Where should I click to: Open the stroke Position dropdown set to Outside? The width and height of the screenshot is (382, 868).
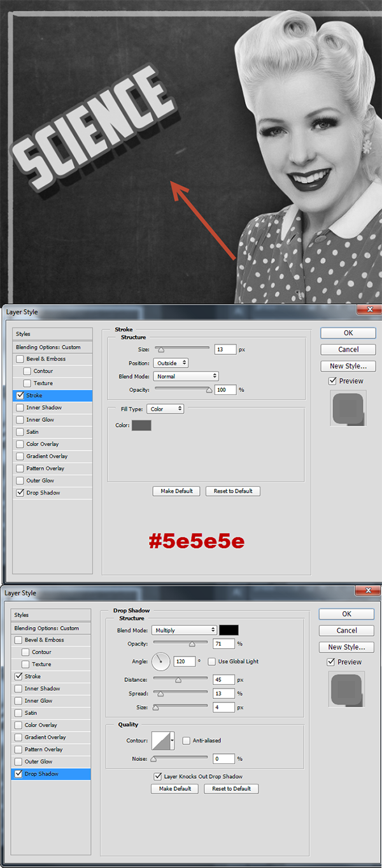click(x=171, y=363)
